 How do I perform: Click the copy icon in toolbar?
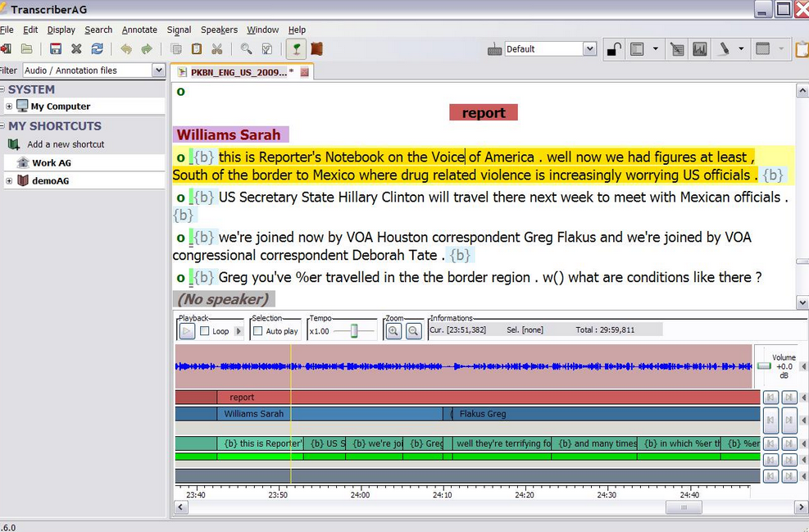pyautogui.click(x=176, y=49)
